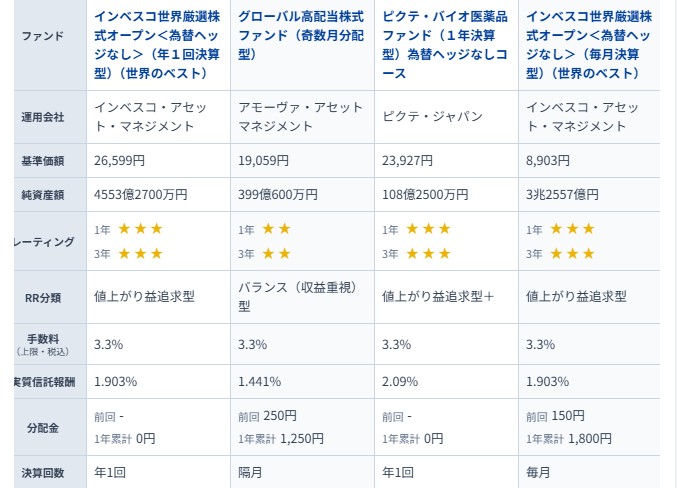Open the グローバル高配当株式ファンド link
This screenshot has height=488, width=677.
click(x=301, y=36)
